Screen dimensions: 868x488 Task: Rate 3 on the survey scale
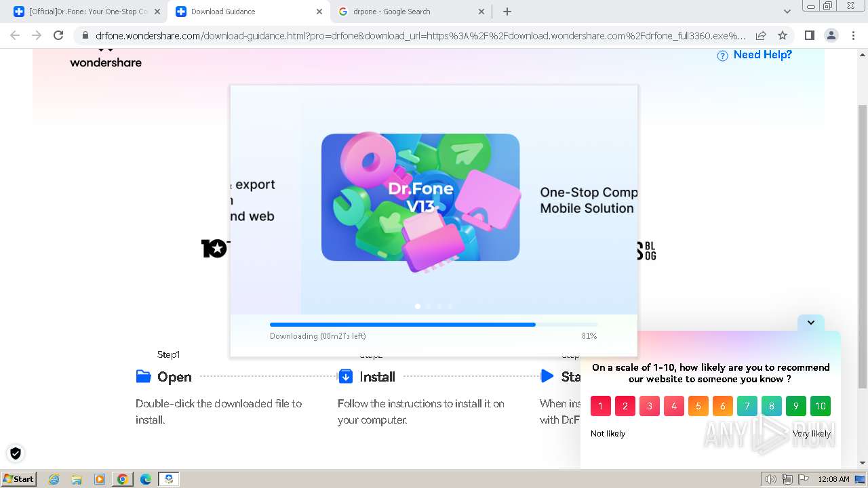pyautogui.click(x=650, y=406)
